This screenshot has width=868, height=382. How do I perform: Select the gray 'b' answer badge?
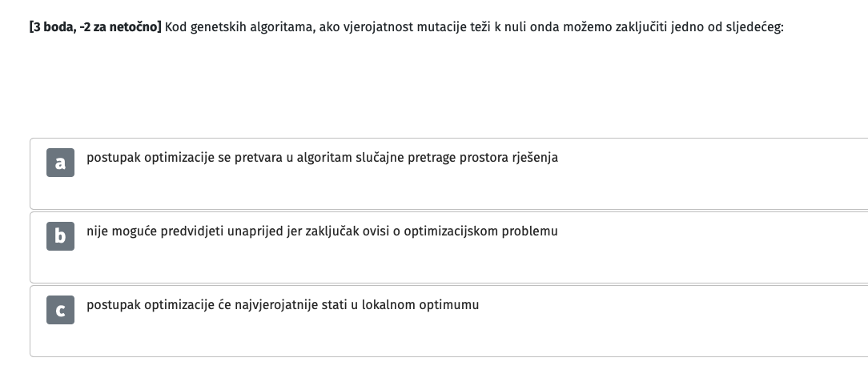(x=60, y=236)
